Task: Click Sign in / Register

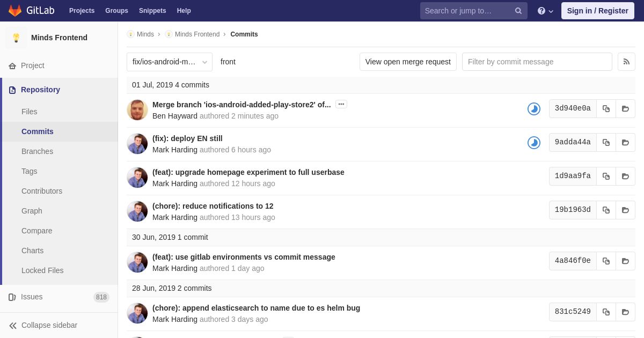Action: 598,11
